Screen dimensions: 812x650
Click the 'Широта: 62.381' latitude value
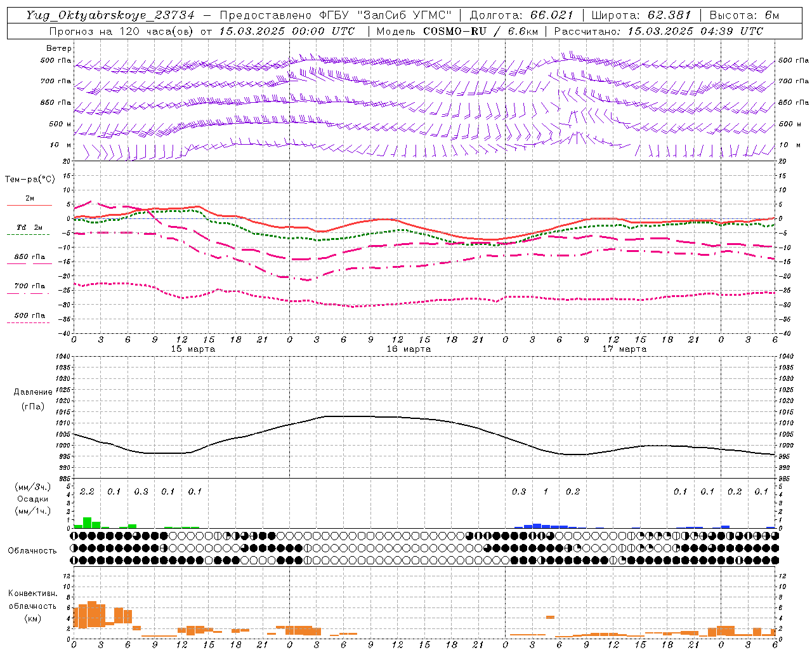coord(641,15)
